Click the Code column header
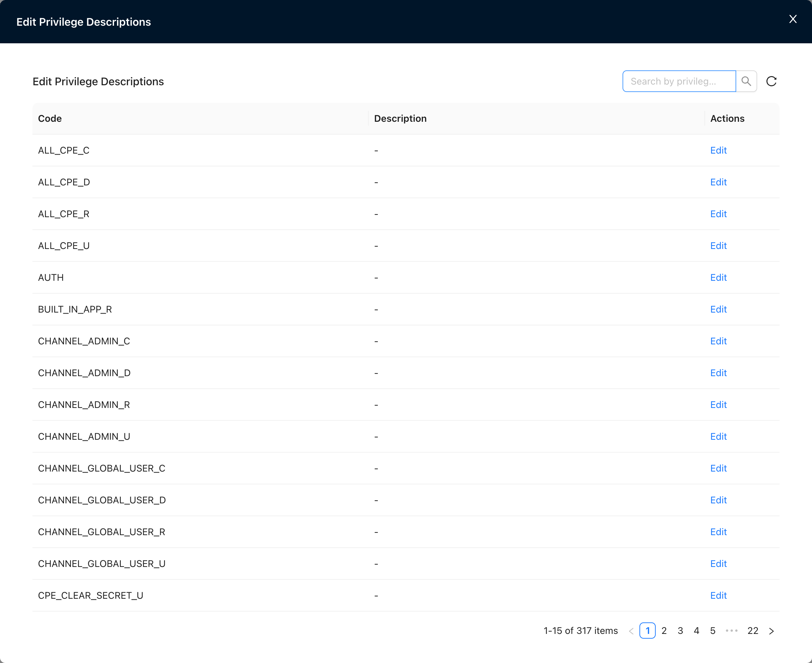Screen dimensions: 812x663 tap(200, 118)
